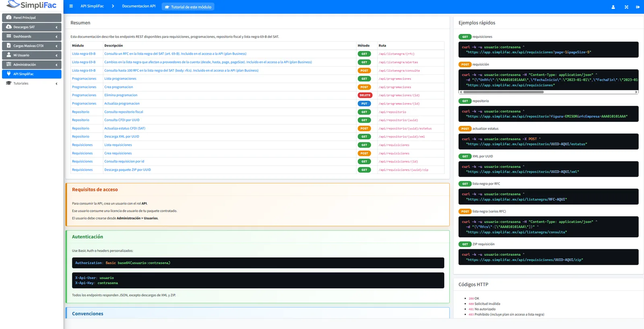Screen dimensions: 644x329
Task: Click Programaciones module in Elimina programacion row
Action: (84, 95)
